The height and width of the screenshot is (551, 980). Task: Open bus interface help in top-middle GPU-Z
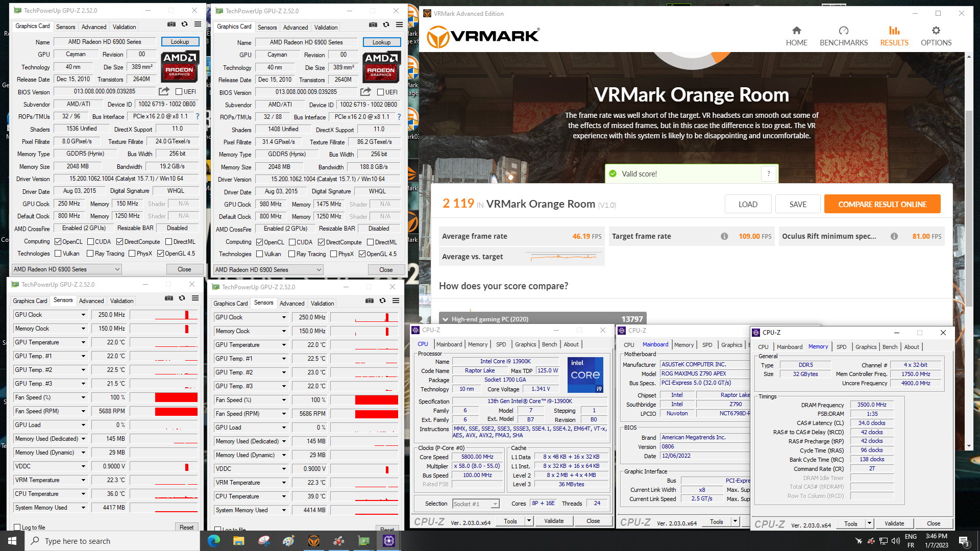(x=399, y=117)
